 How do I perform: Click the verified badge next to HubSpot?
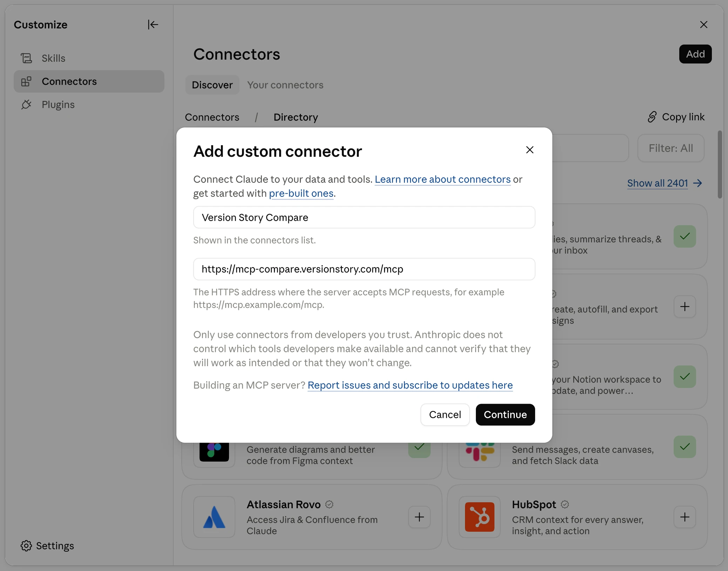[565, 504]
